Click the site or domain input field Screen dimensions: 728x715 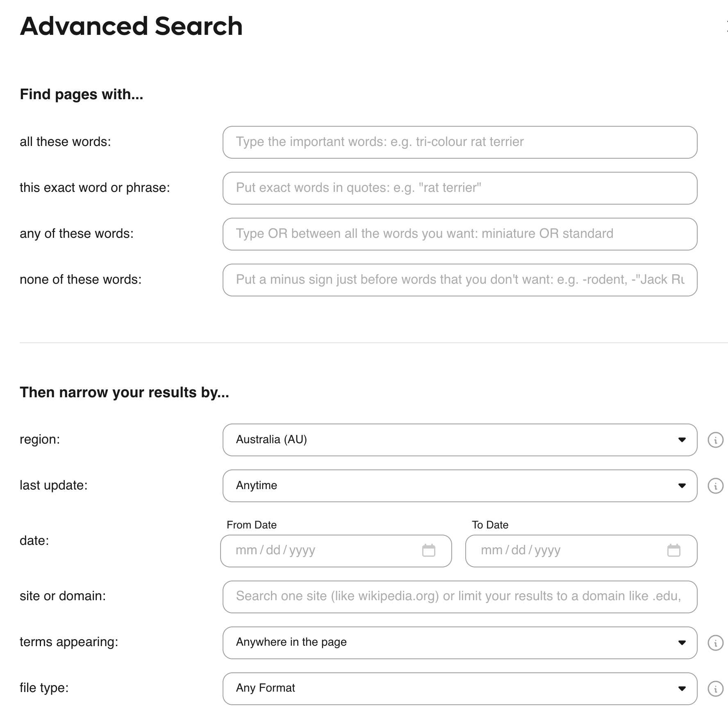coord(459,597)
